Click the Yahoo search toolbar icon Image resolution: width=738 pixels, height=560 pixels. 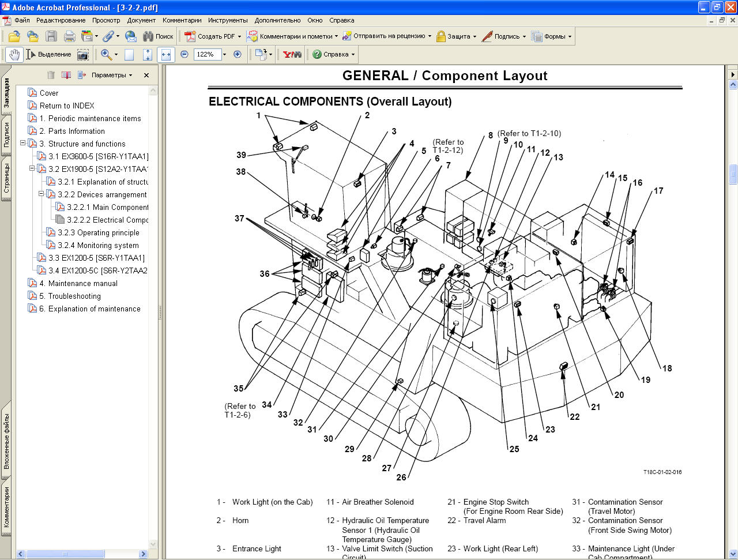292,54
